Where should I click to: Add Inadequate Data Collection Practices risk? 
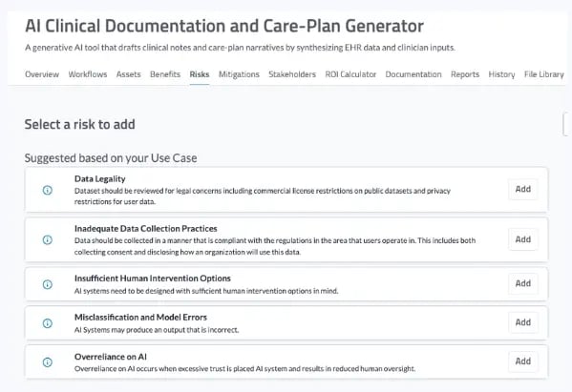click(522, 239)
